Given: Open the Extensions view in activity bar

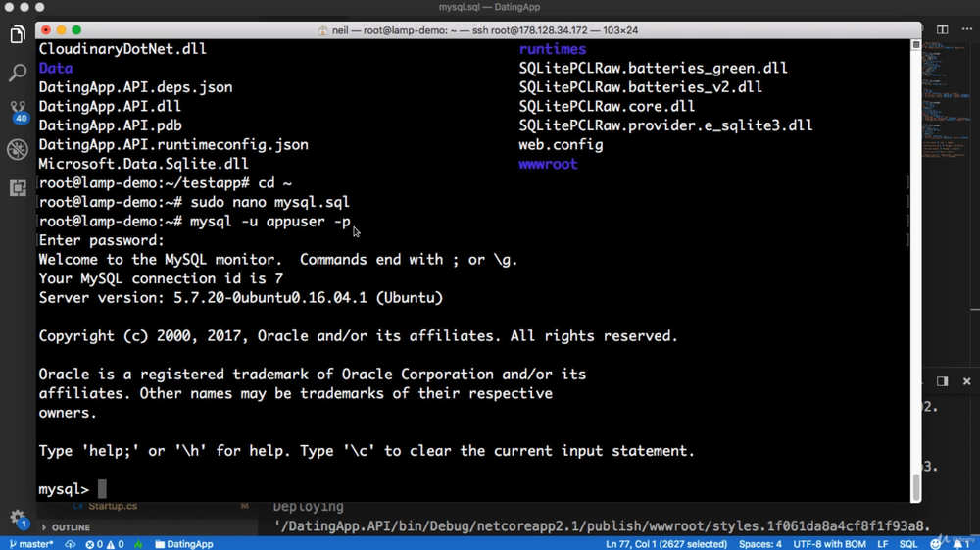Looking at the screenshot, I should coord(18,187).
